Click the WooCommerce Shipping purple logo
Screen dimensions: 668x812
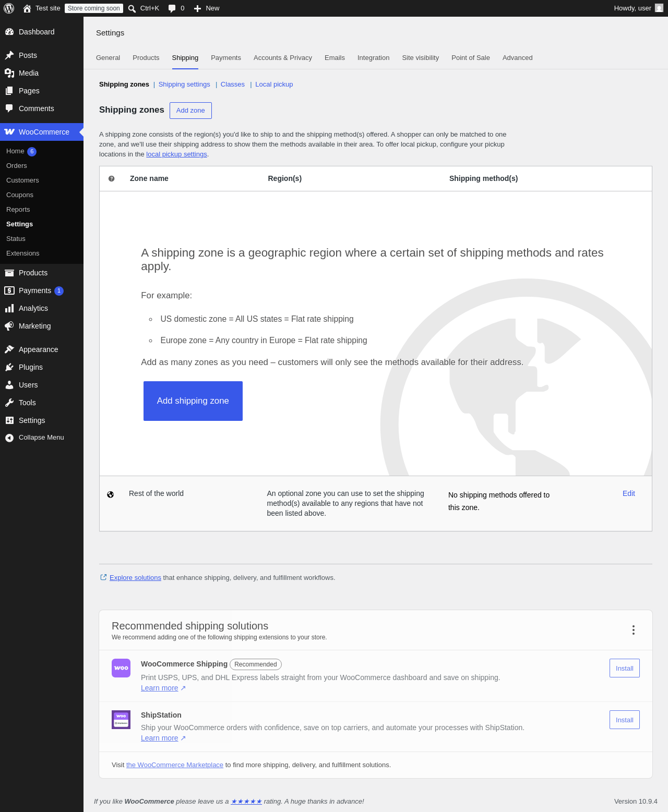(121, 668)
